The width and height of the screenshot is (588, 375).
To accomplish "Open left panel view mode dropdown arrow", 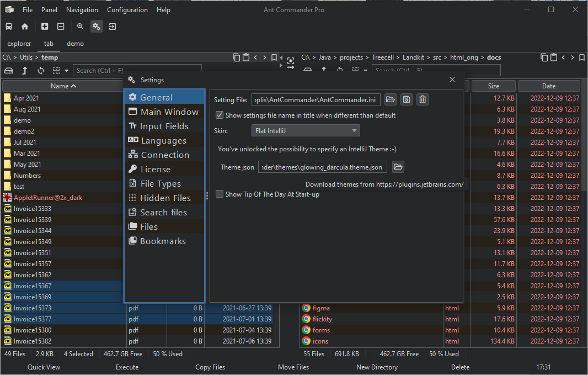I will [66, 71].
